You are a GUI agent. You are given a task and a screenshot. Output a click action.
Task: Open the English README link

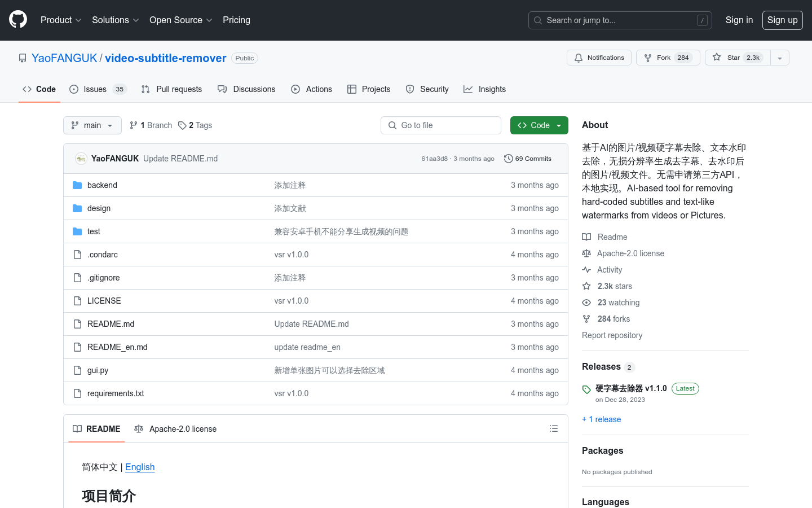point(140,467)
